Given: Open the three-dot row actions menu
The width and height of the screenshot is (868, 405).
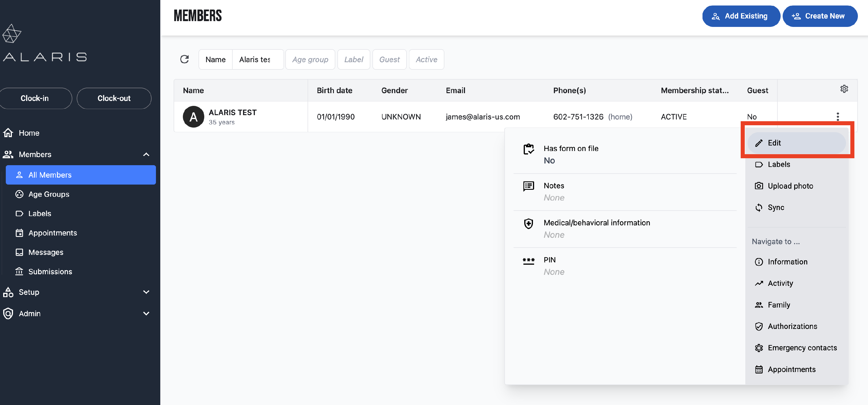Looking at the screenshot, I should click(x=838, y=117).
